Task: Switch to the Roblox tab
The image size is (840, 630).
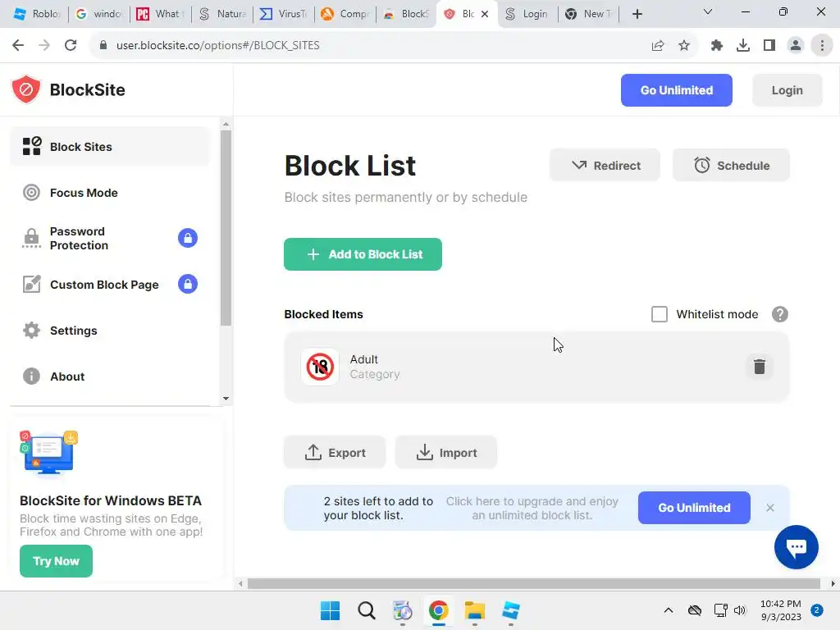Action: point(36,14)
